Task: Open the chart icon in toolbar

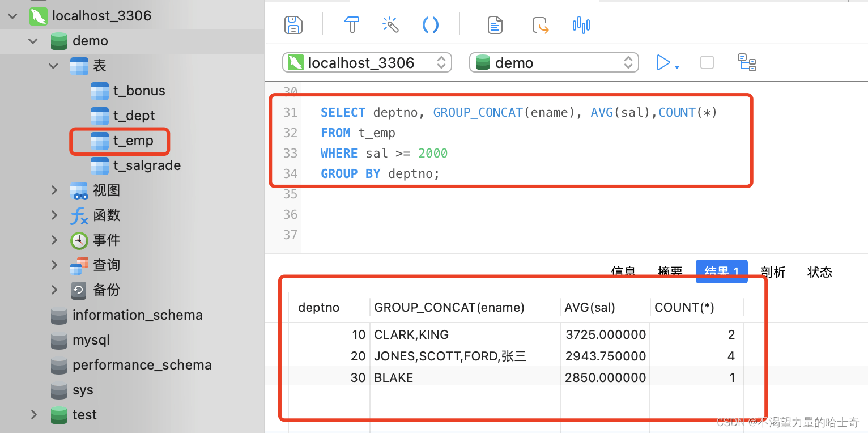Action: coord(581,25)
